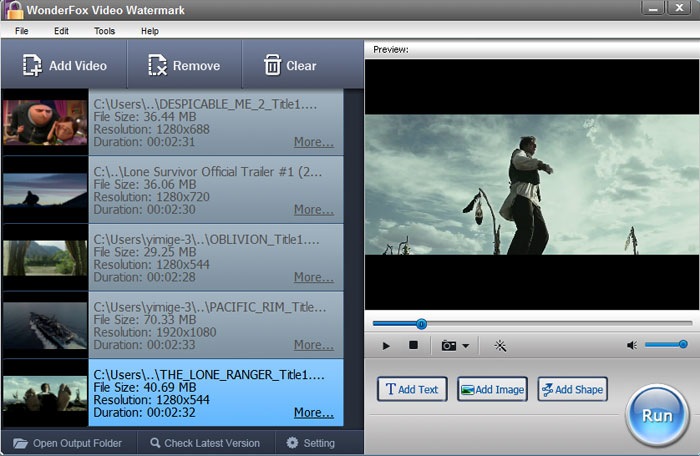
Task: Open the Setting options
Action: [x=311, y=443]
